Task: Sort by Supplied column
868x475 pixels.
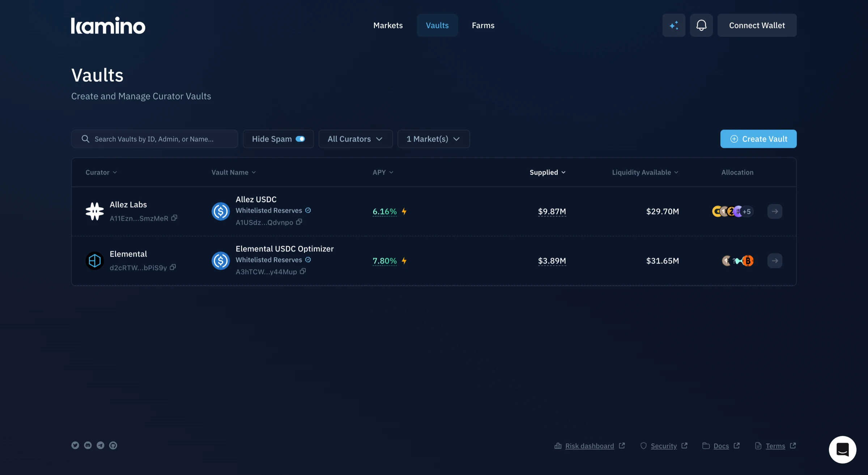Action: click(548, 172)
